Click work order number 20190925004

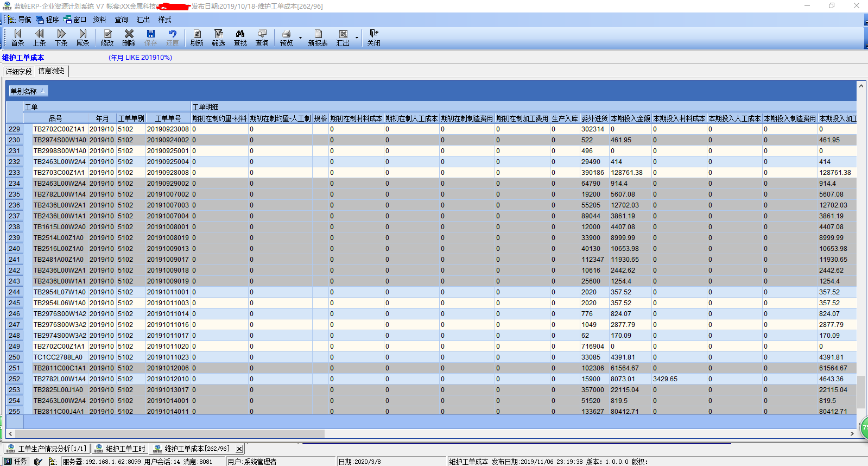click(168, 162)
